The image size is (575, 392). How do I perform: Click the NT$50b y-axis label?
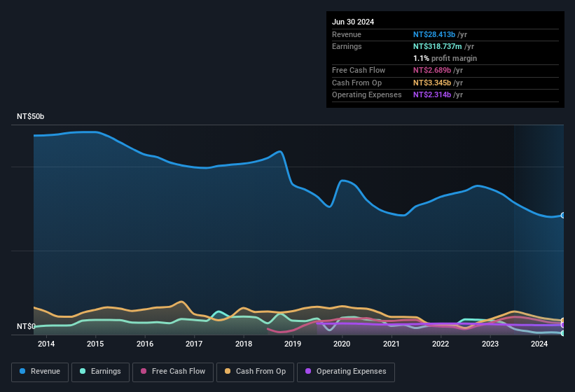pos(30,116)
